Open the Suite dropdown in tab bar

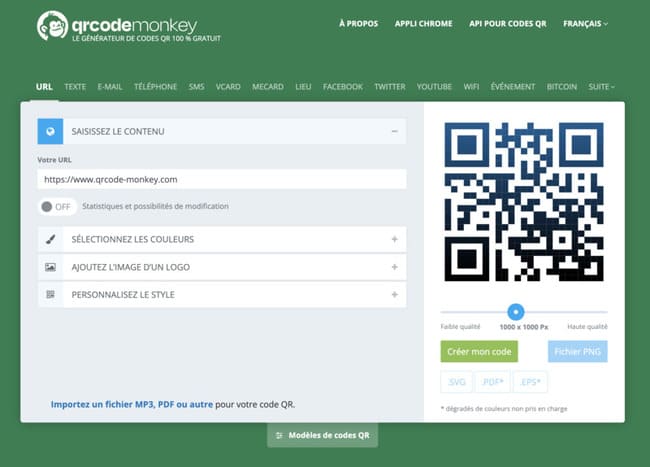point(601,87)
